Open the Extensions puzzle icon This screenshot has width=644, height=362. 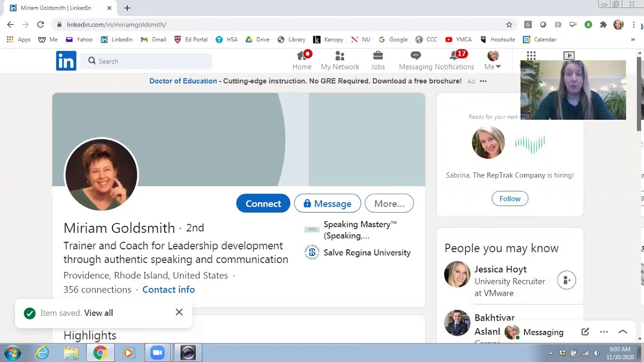point(603,24)
